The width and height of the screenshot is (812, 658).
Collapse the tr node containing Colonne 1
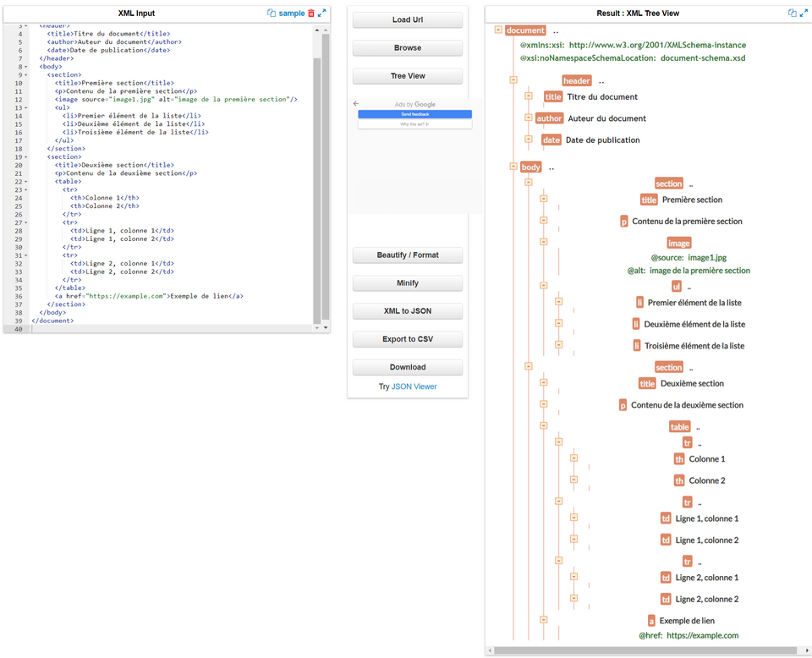pyautogui.click(x=558, y=441)
